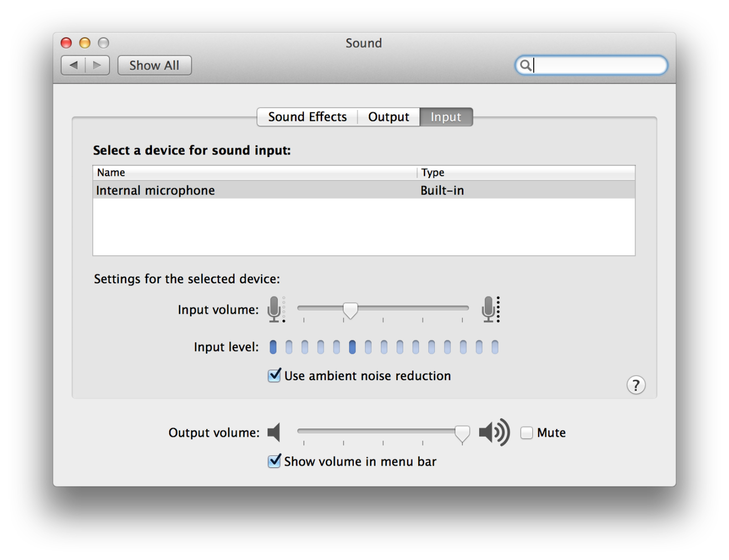Click the quiet speaker icon beside Output volume
The width and height of the screenshot is (729, 560).
(x=274, y=432)
